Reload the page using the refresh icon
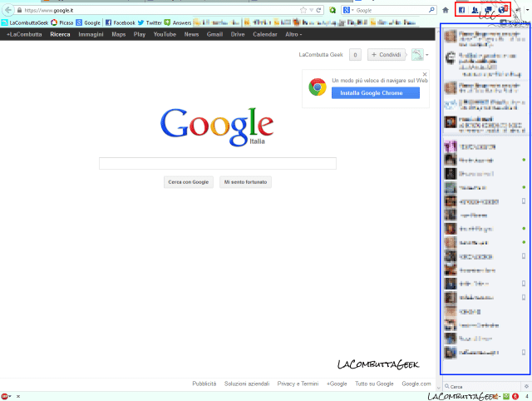The image size is (532, 401). (x=318, y=10)
